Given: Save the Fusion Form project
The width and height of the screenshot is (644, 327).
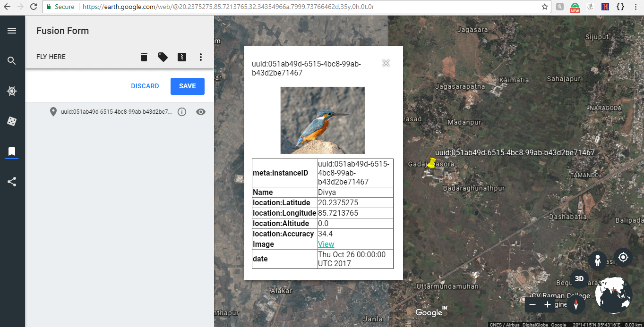Looking at the screenshot, I should click(188, 86).
